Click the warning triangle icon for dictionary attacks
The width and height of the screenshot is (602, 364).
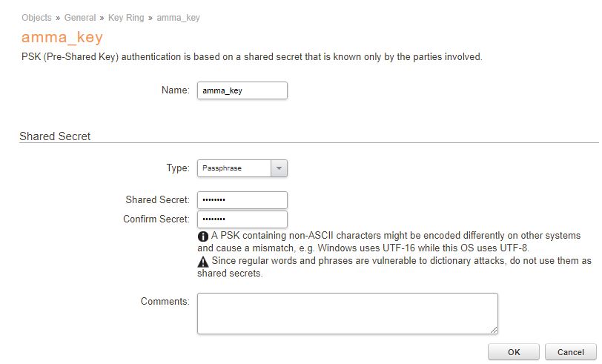[x=203, y=261]
